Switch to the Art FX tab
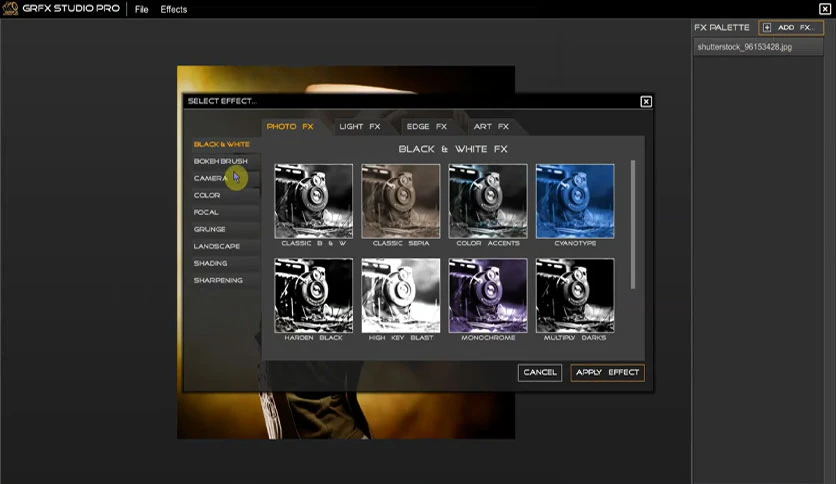 491,126
